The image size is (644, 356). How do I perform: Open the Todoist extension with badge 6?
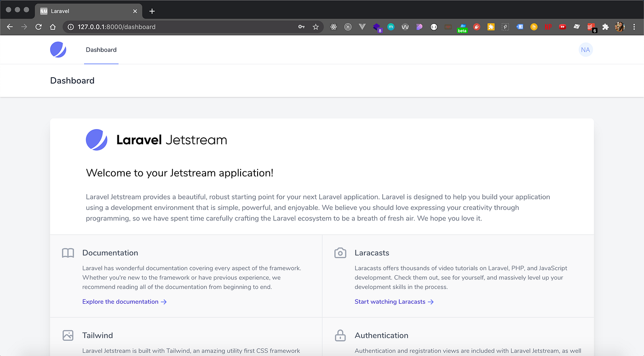591,27
